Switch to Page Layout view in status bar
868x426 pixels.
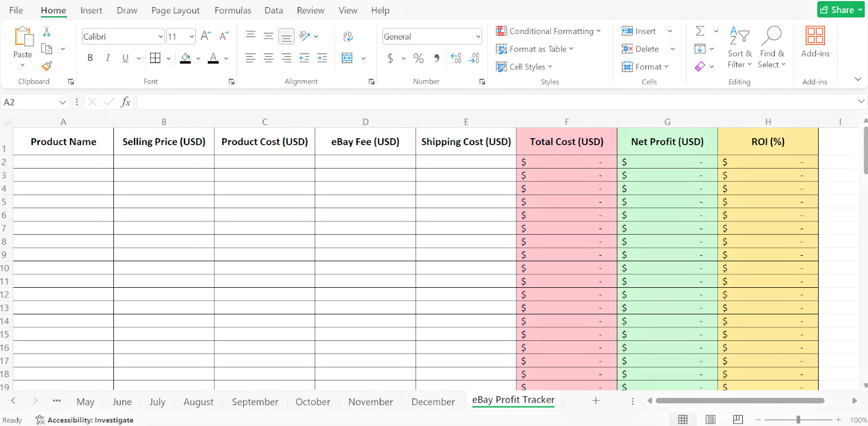710,419
